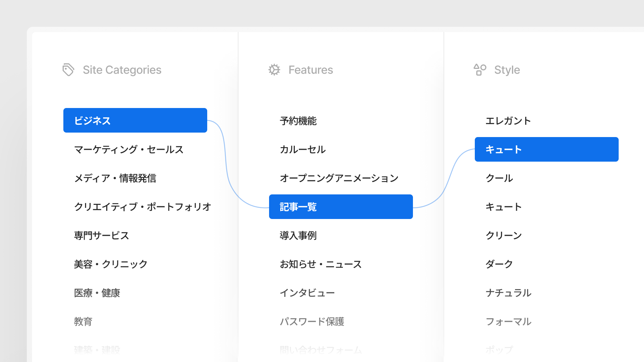Select オープニングアニメーション
Screen dimensions: 644x362
(339, 178)
